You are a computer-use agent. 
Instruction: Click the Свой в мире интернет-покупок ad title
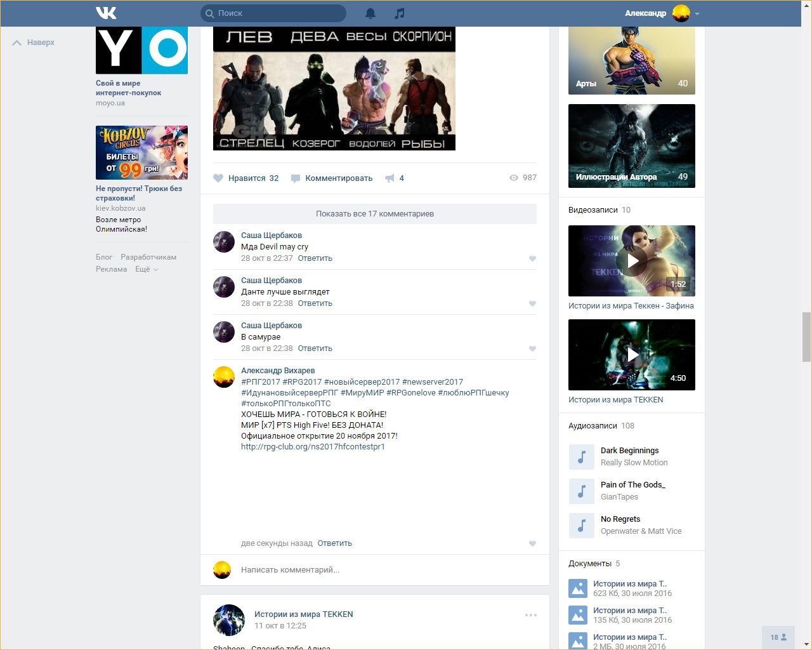tap(129, 88)
